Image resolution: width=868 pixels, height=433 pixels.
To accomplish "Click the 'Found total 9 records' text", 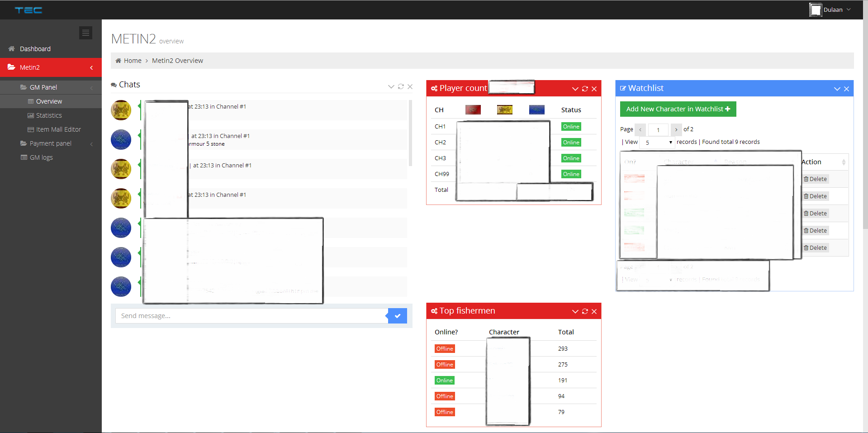I will click(x=731, y=142).
